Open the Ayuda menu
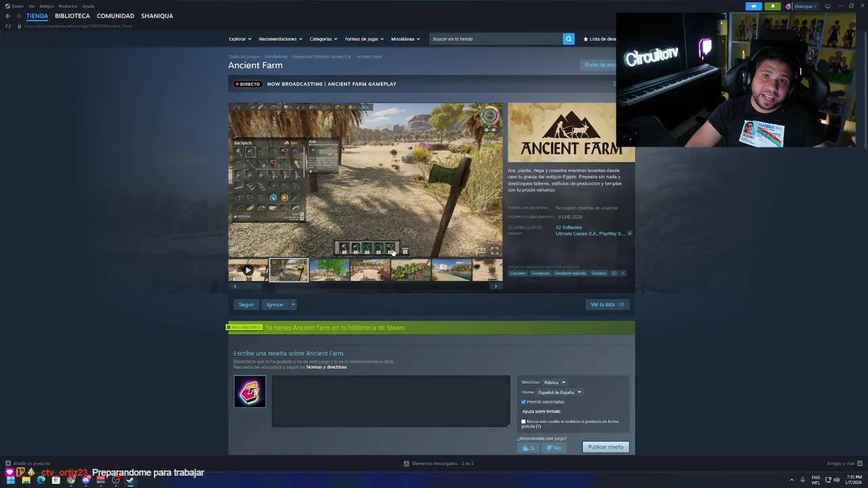Image resolution: width=868 pixels, height=488 pixels. pyautogui.click(x=88, y=6)
